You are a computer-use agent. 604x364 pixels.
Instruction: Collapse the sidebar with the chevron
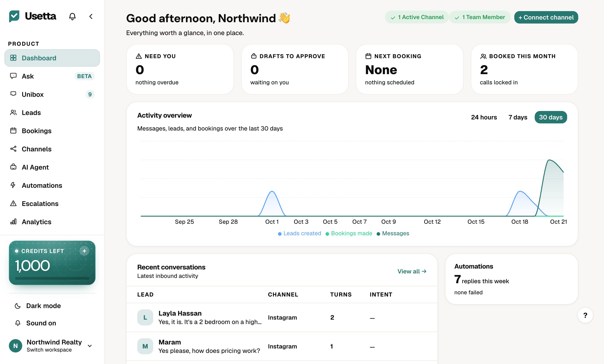(x=91, y=16)
